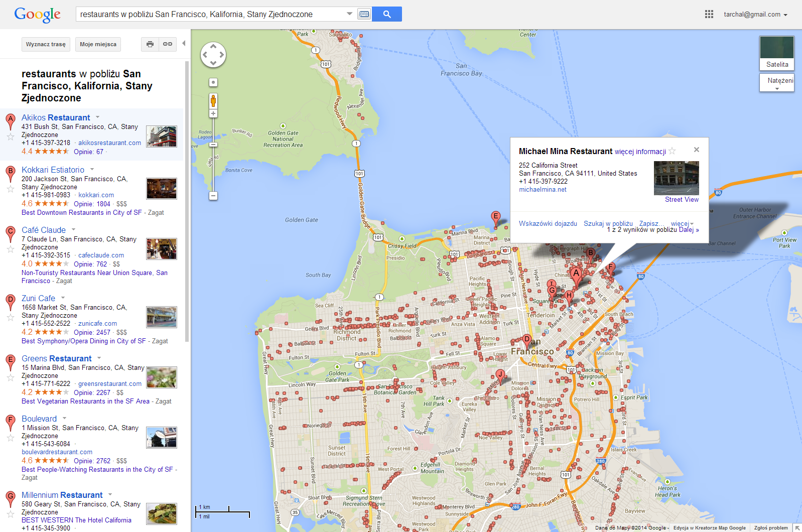The height and width of the screenshot is (532, 802).
Task: Click marker B next to Kokkari Estiatorio
Action: point(10,174)
